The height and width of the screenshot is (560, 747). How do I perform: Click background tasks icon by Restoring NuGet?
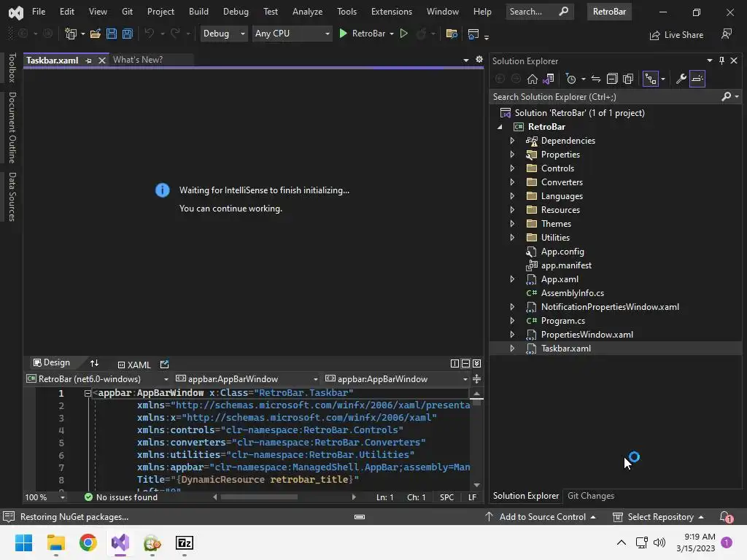9,517
